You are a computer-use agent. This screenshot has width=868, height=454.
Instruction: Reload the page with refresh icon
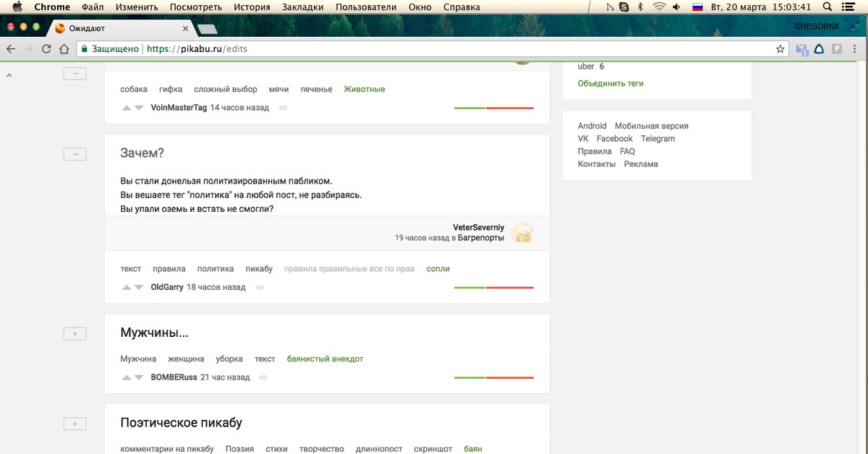(46, 49)
